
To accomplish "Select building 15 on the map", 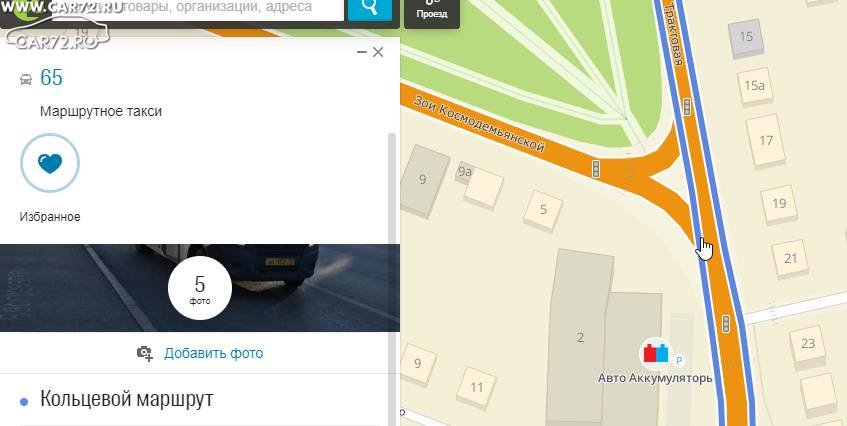I will [746, 37].
